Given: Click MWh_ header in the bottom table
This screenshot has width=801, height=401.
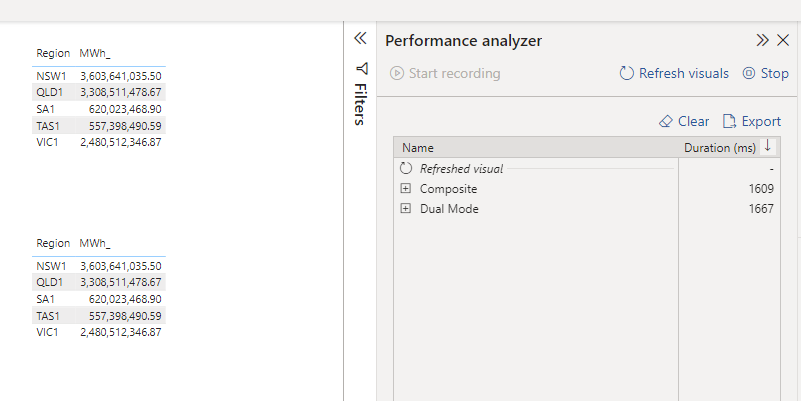Looking at the screenshot, I should [95, 243].
